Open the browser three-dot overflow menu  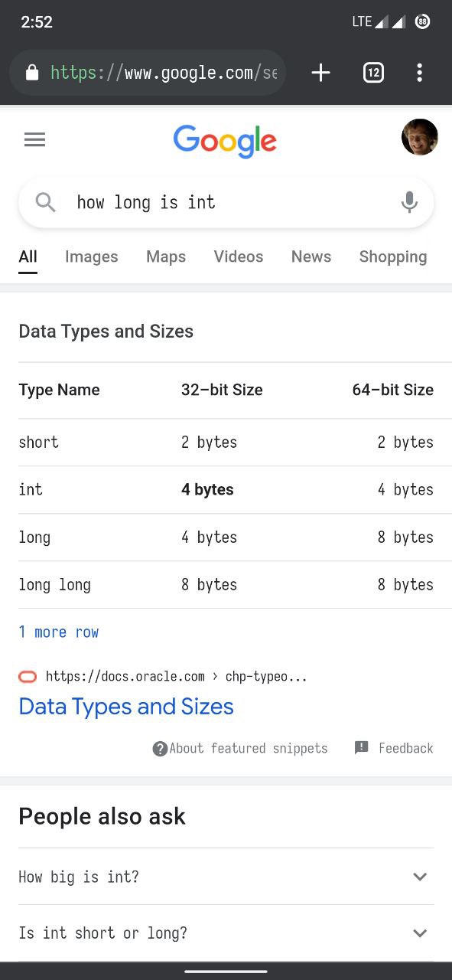tap(419, 73)
